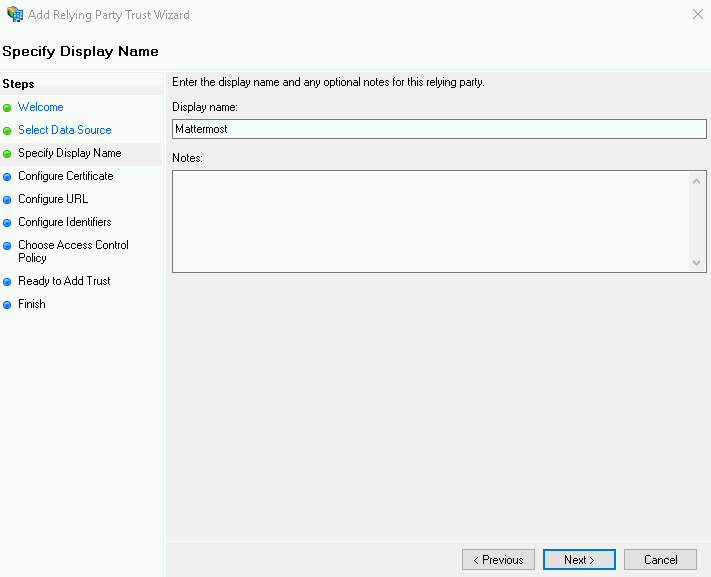Go to Select Data Source step
This screenshot has width=711, height=577.
click(64, 130)
